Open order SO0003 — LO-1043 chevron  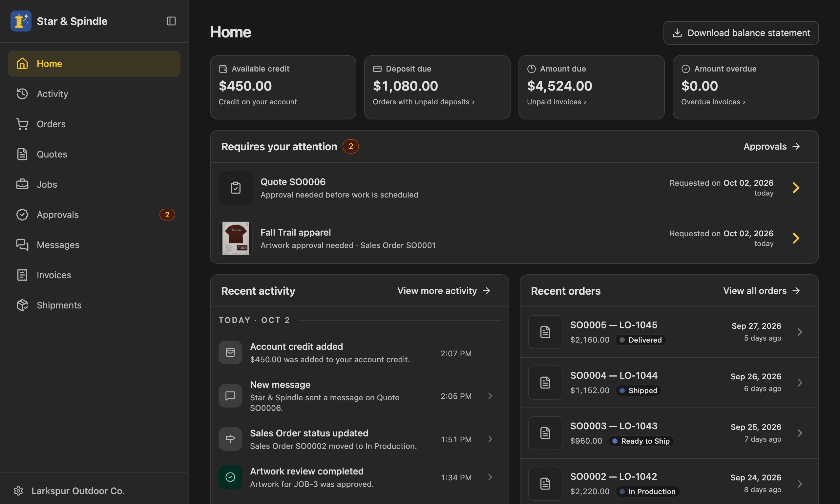(800, 433)
